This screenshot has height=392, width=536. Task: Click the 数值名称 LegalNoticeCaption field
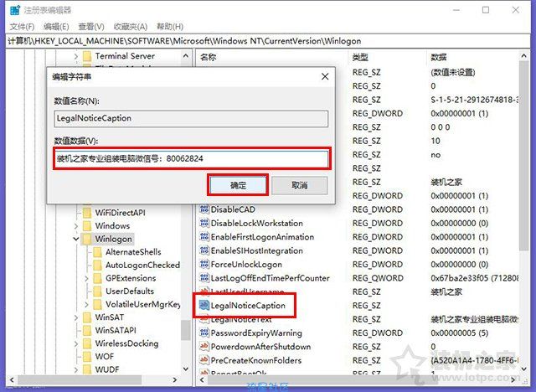191,118
